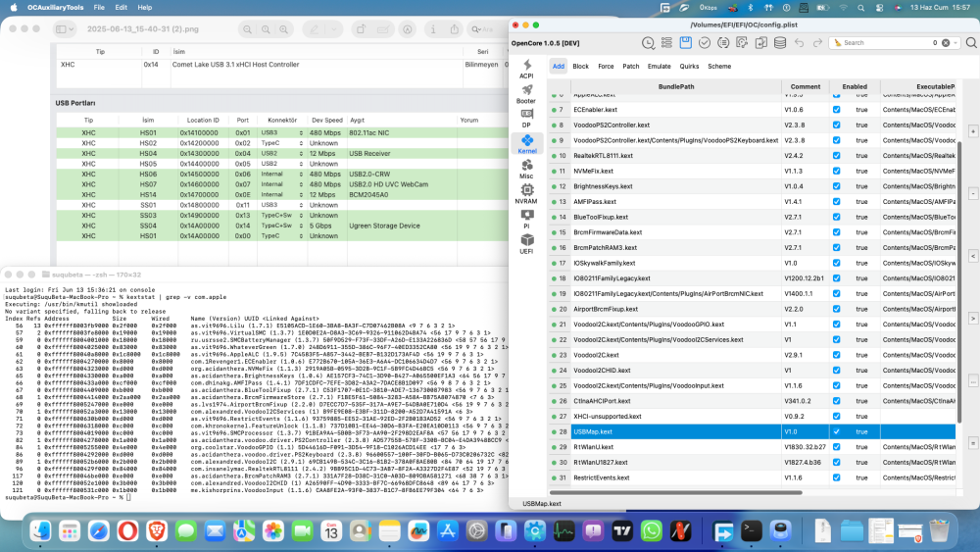
Task: Click the clock history icon in OpenCore toolbar
Action: coord(648,42)
